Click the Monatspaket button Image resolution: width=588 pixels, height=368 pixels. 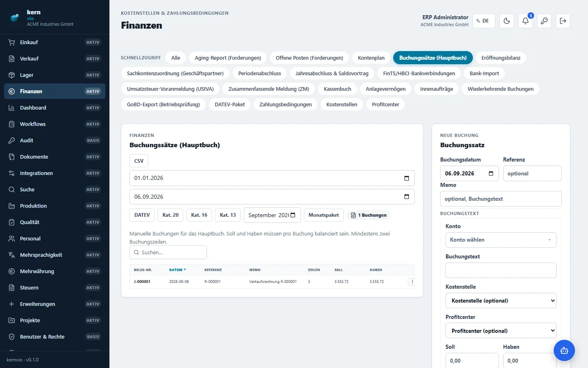(x=324, y=215)
